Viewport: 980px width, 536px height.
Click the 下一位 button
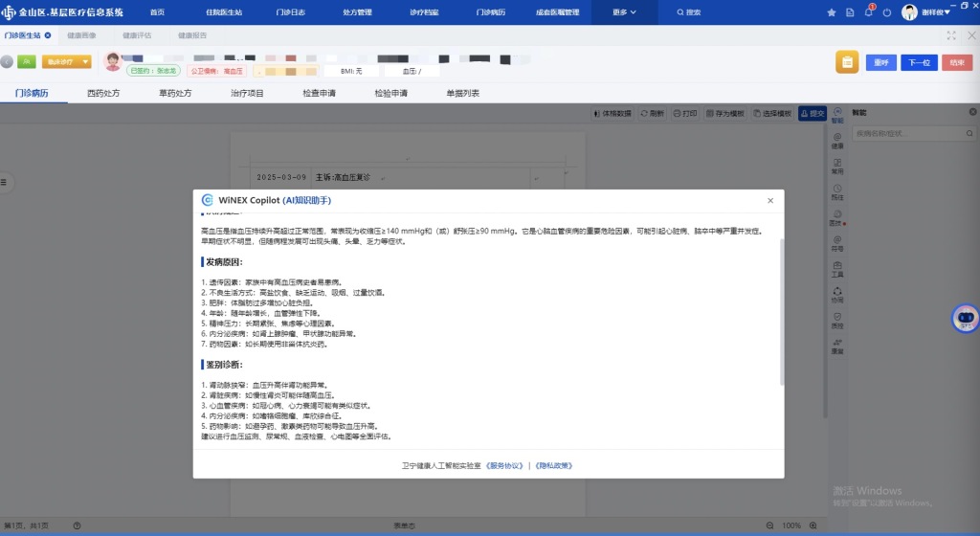[x=918, y=62]
